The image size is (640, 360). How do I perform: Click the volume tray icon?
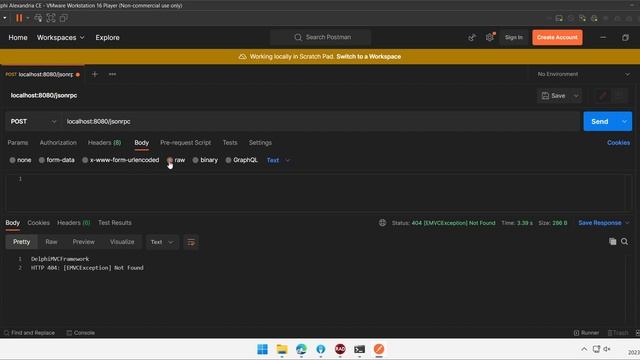[x=607, y=349]
